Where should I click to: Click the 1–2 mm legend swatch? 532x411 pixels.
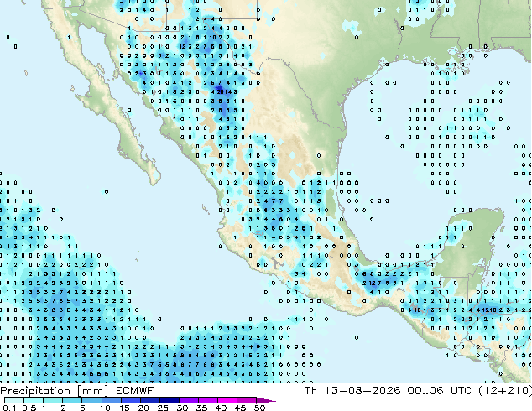tap(53, 400)
